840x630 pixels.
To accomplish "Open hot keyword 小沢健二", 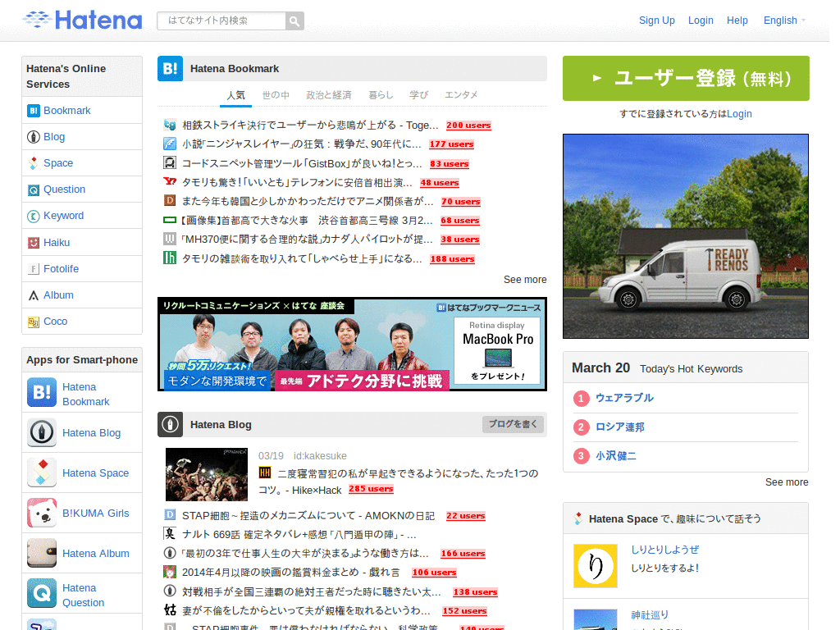I will click(x=616, y=456).
